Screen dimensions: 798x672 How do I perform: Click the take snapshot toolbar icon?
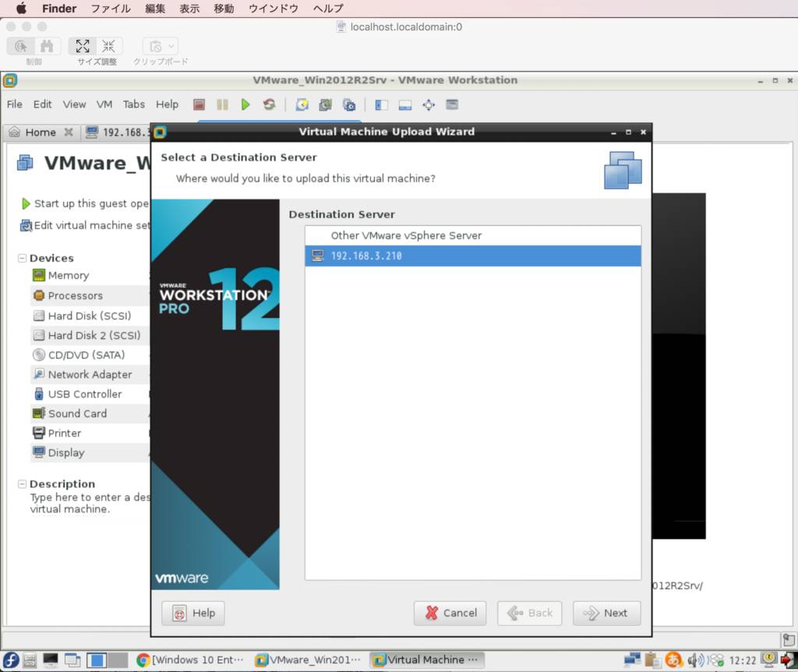tap(302, 105)
